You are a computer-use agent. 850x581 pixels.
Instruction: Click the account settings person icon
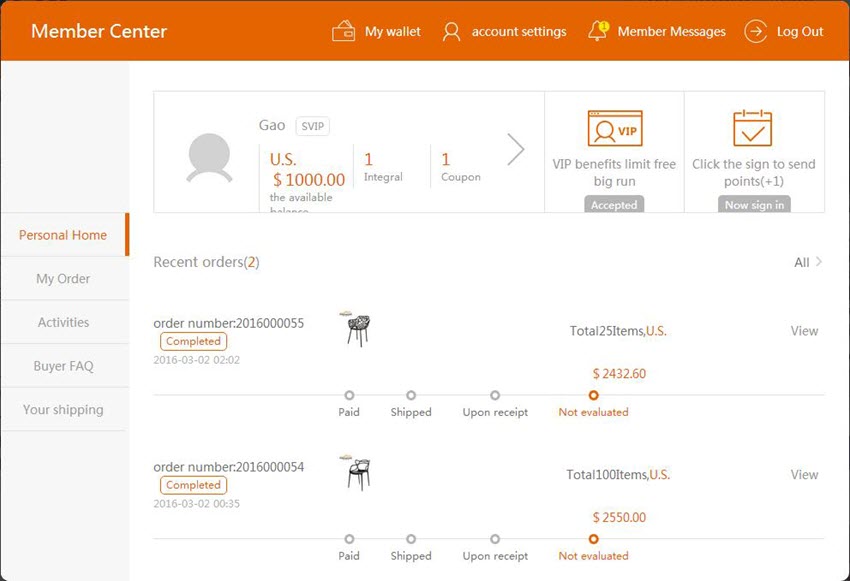(x=451, y=31)
